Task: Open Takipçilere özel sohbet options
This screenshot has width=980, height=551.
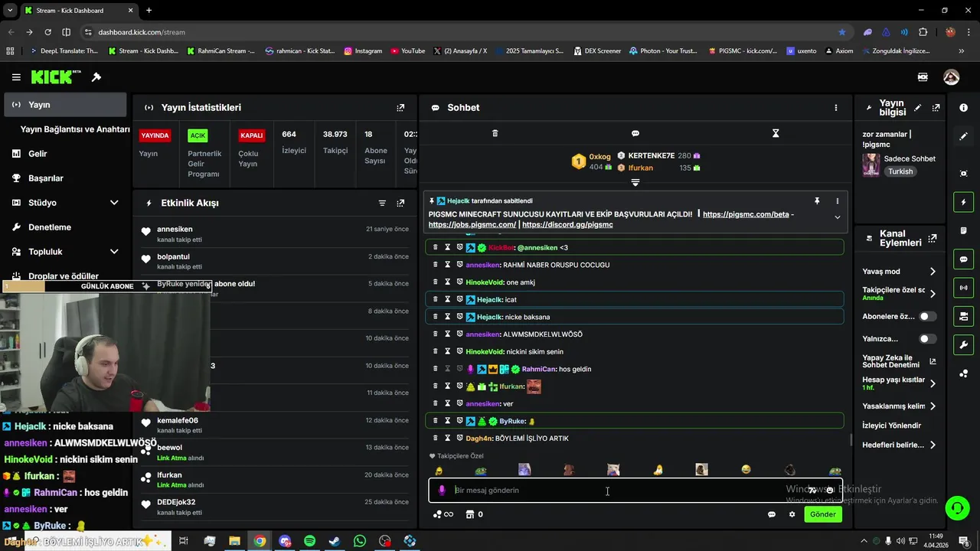Action: click(899, 294)
